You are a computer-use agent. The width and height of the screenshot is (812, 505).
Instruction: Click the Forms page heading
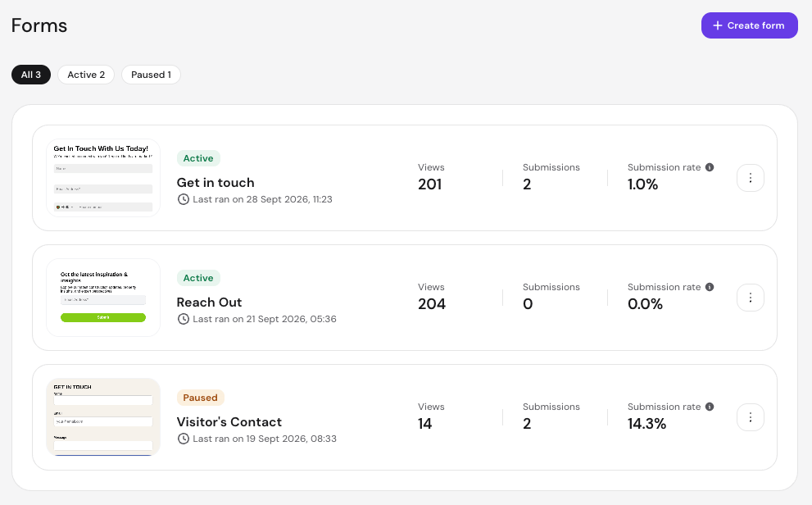[39, 25]
